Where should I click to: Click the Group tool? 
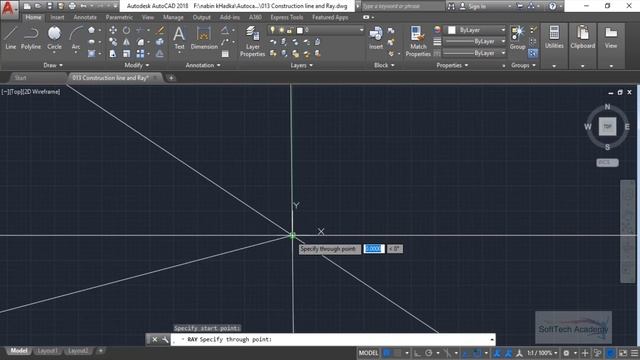[518, 38]
